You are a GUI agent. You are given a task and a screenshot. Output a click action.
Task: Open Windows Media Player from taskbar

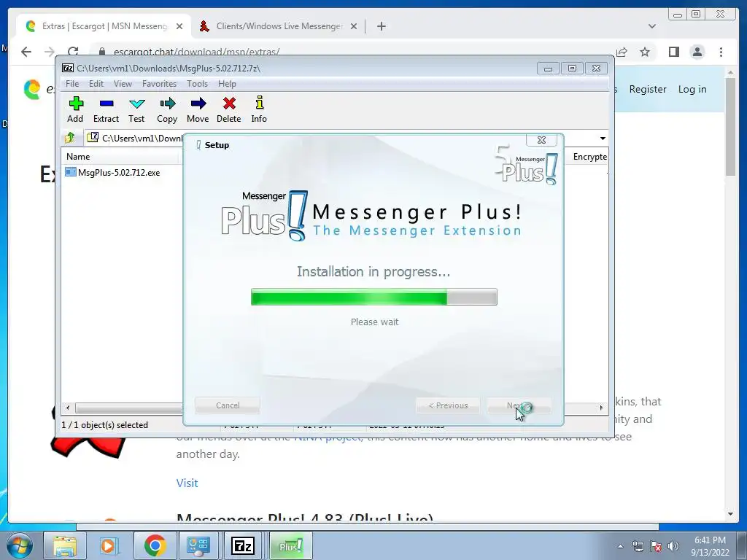(x=109, y=545)
